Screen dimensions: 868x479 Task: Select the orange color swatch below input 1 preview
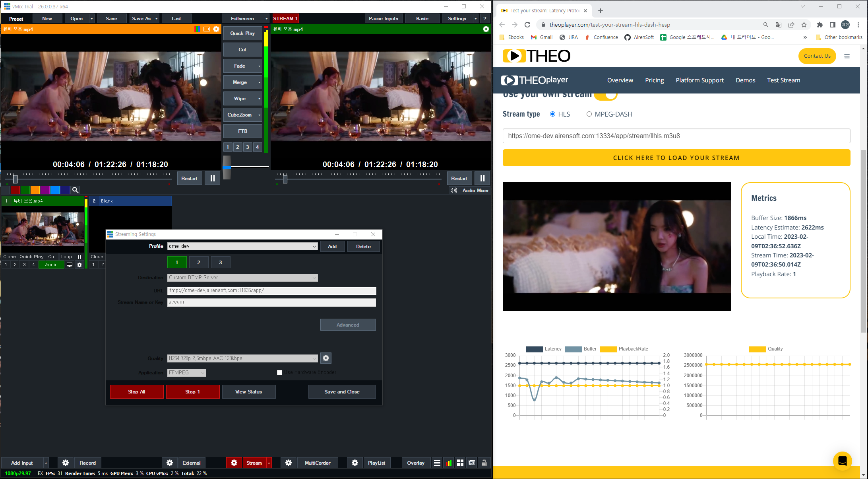[35, 190]
